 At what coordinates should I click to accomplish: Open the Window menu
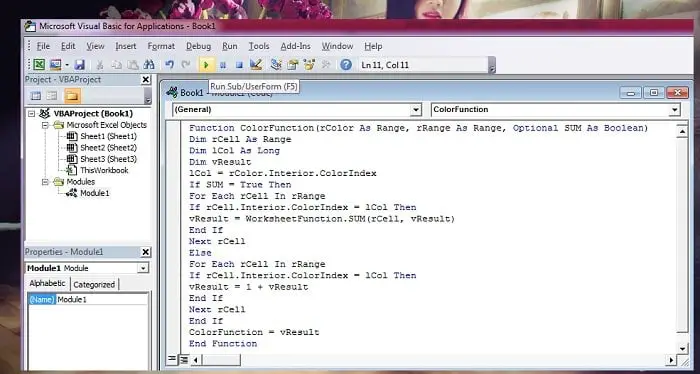(338, 46)
